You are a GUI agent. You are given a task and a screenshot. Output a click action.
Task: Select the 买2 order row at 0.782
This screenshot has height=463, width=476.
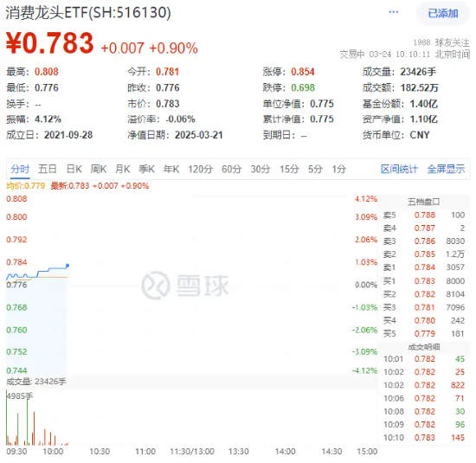(x=424, y=294)
